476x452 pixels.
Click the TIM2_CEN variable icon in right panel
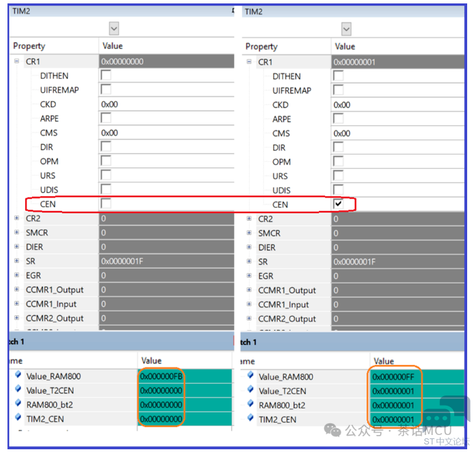pos(250,419)
